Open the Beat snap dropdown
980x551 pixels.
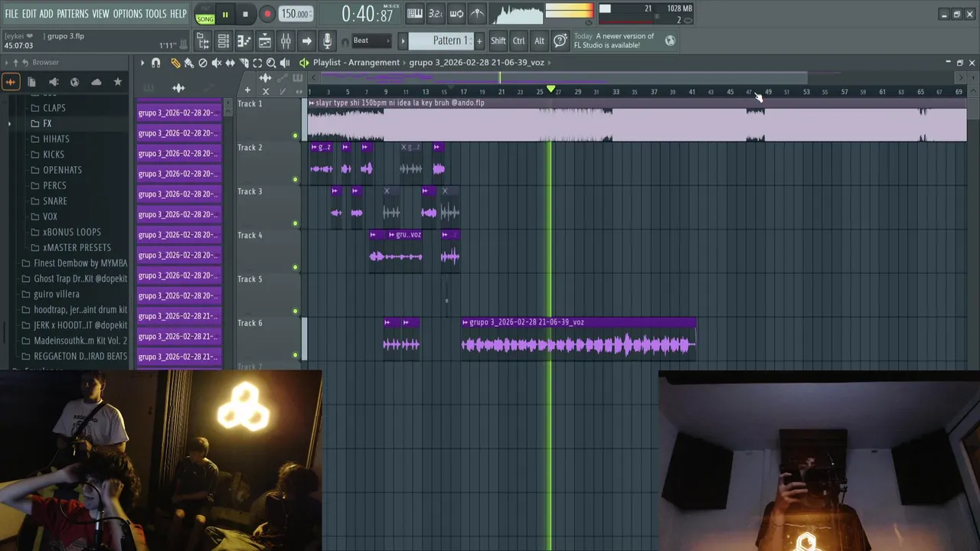coord(371,41)
